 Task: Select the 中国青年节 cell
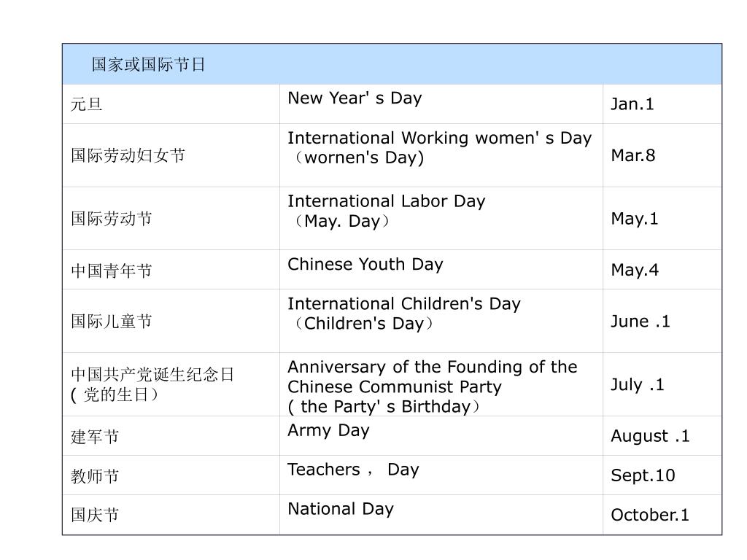171,270
